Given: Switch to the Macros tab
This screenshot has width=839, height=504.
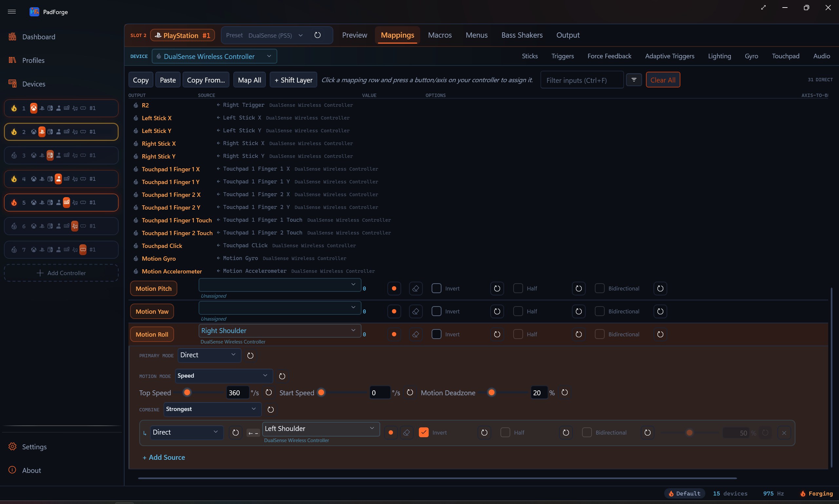Looking at the screenshot, I should 440,35.
